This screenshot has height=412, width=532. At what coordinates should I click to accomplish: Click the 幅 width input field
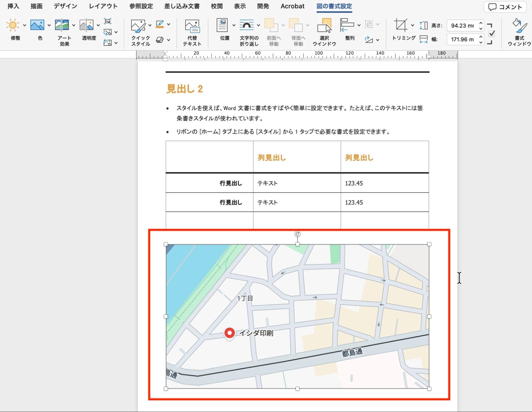[463, 39]
